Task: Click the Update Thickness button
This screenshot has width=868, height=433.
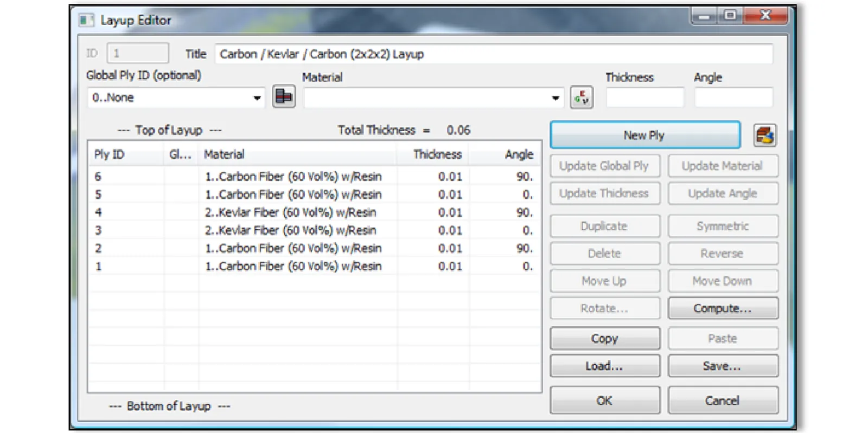Action: 605,193
